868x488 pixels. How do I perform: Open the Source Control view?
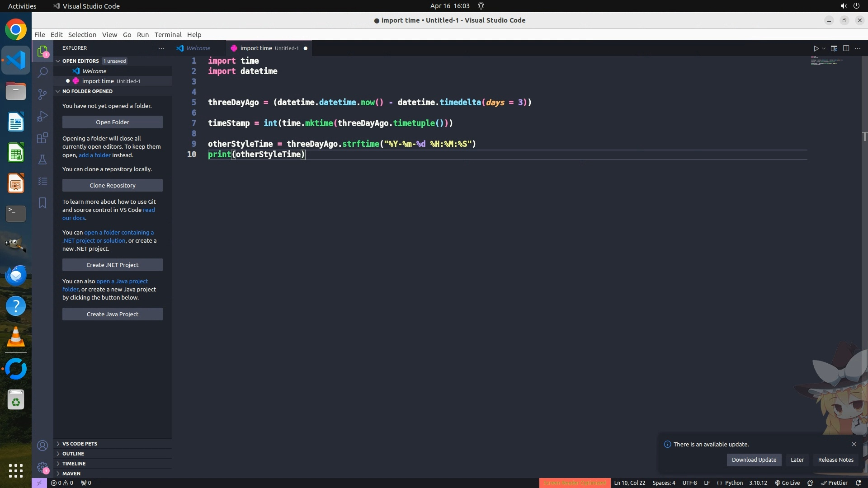pos(42,94)
